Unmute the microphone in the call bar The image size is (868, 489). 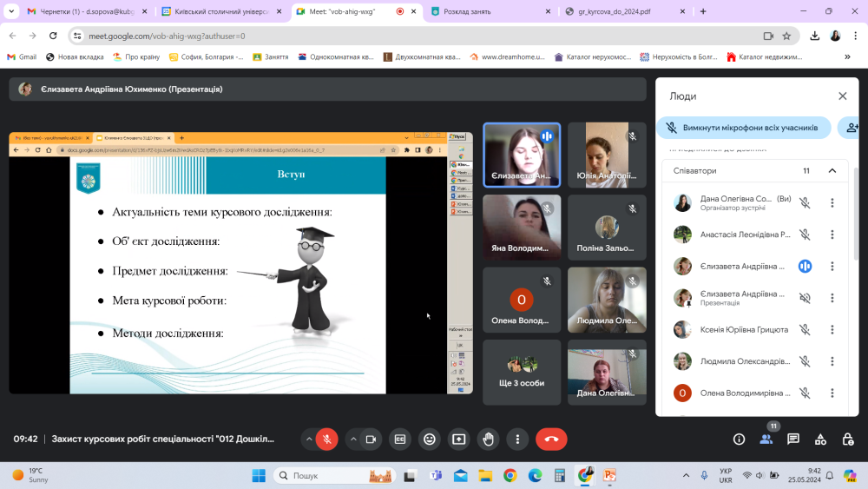tap(327, 439)
